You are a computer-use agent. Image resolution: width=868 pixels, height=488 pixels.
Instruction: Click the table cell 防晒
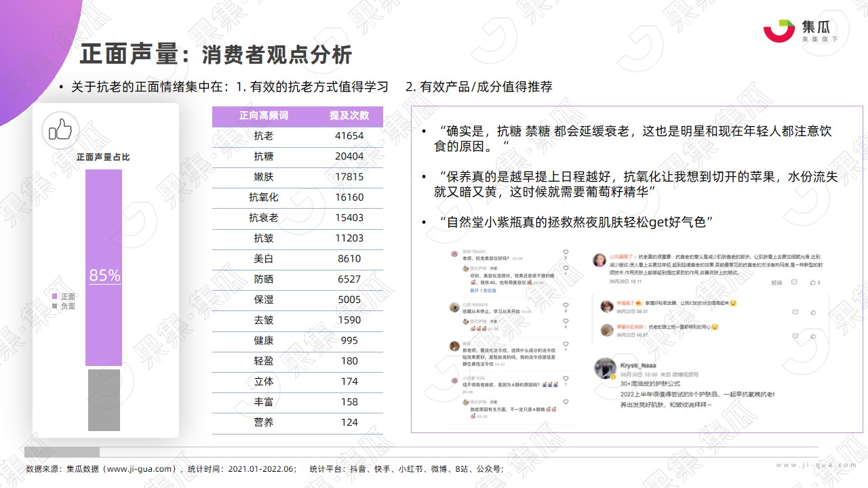point(264,279)
